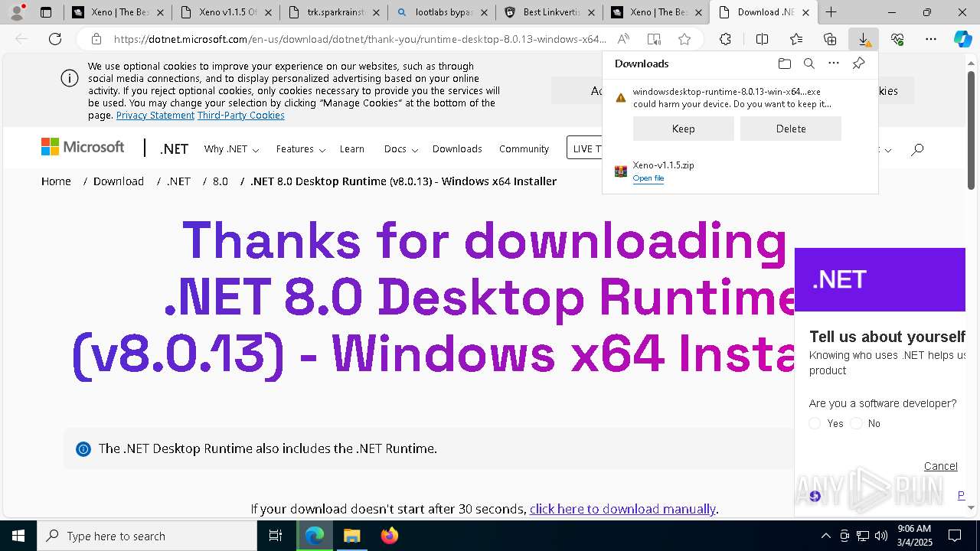Click the .NET site title
The image size is (980, 551).
(174, 149)
